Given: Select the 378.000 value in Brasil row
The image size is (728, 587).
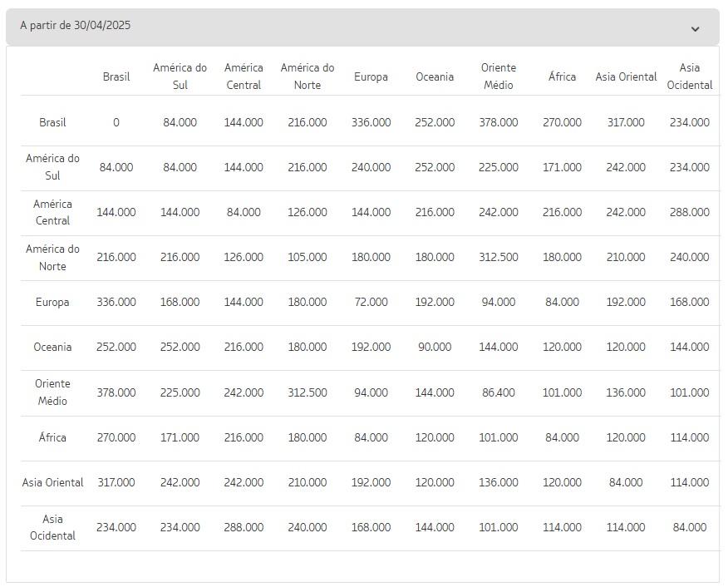Looking at the screenshot, I should 498,122.
